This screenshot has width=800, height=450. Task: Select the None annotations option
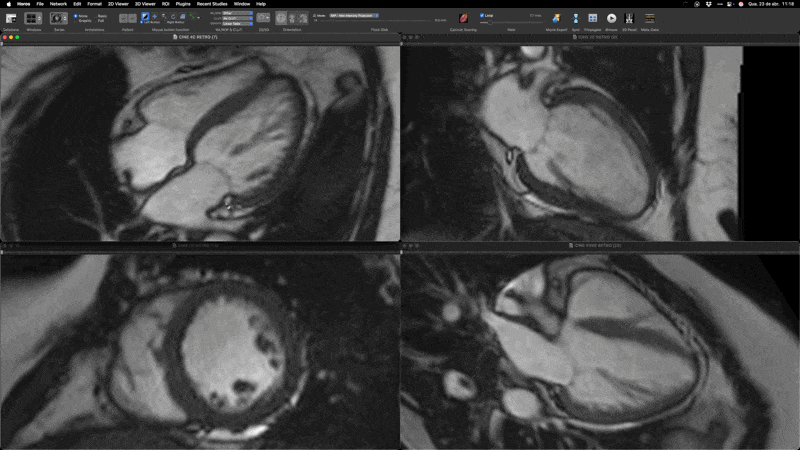(82, 16)
